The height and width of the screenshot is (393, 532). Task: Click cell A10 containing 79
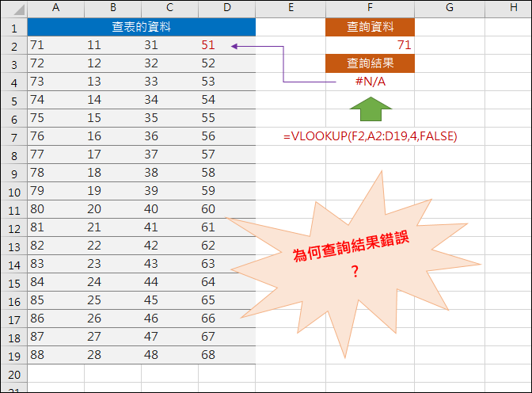(56, 191)
